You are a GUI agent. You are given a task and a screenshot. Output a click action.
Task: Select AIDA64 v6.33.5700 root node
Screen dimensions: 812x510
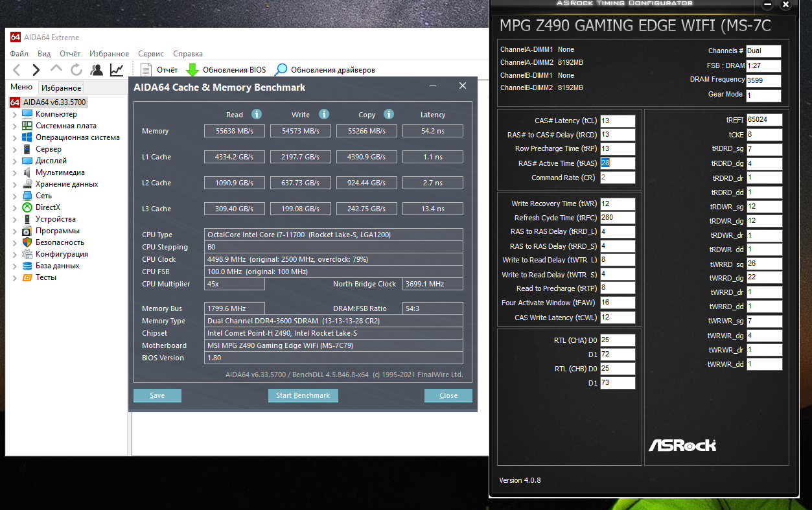point(48,102)
